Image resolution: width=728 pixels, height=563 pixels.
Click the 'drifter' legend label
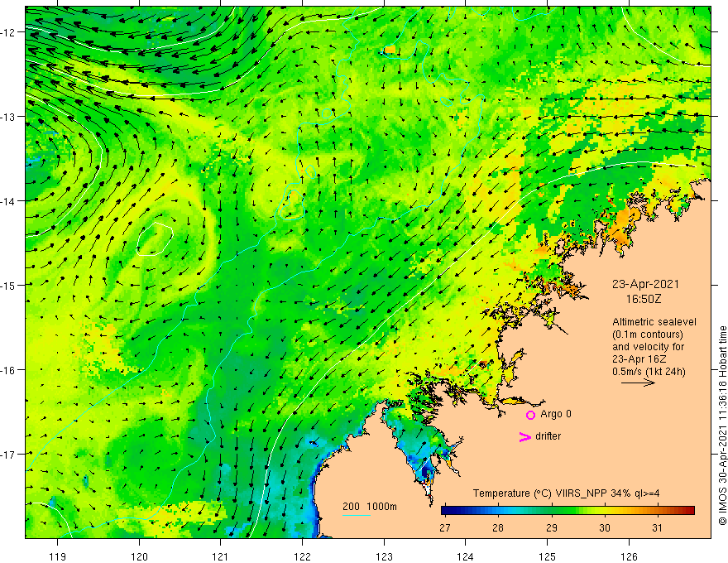[548, 436]
